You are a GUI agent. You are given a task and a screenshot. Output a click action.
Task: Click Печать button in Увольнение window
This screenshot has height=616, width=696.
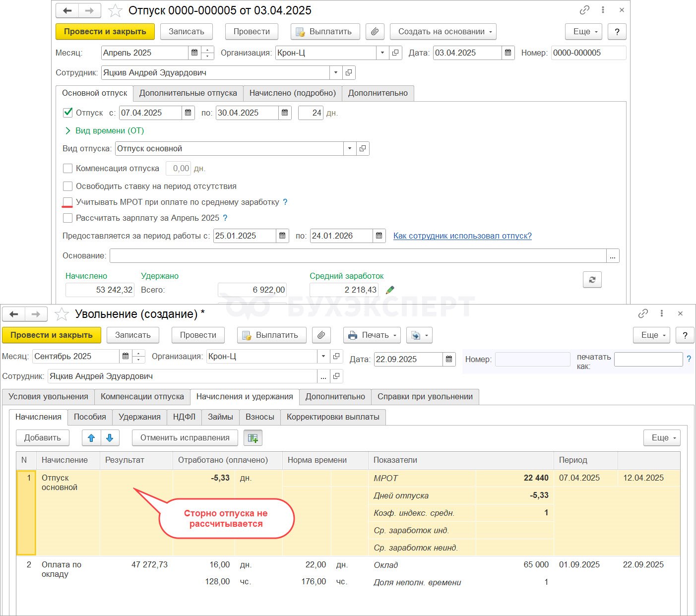[372, 335]
